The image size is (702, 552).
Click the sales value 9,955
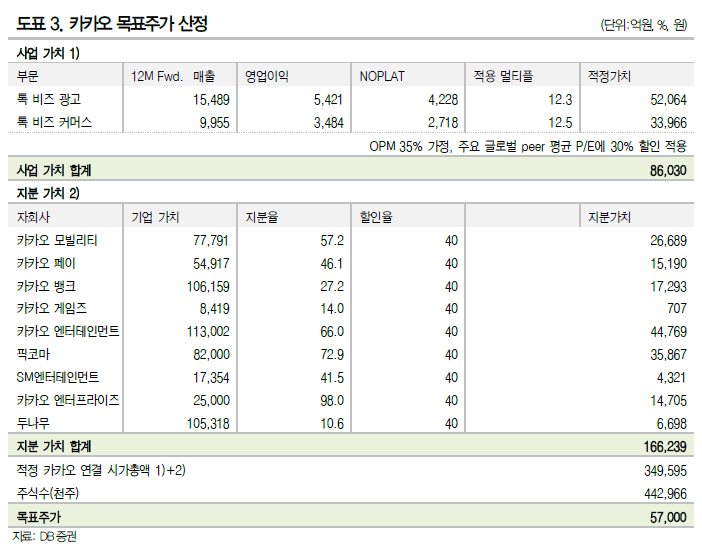[x=214, y=122]
